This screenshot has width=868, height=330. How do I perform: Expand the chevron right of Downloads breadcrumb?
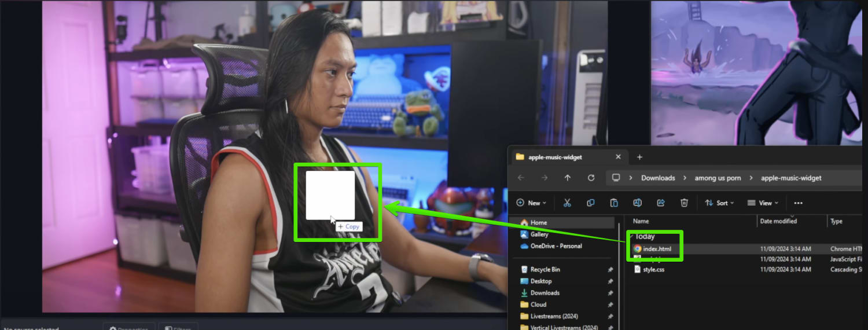coord(685,178)
